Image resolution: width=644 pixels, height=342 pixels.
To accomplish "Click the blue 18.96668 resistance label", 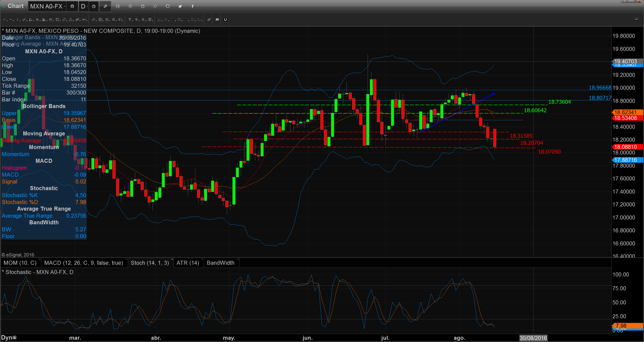I will (600, 88).
